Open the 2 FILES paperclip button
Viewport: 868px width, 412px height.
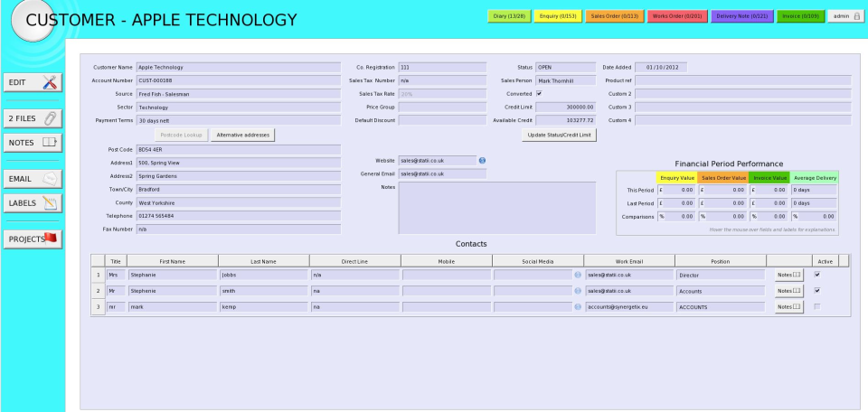click(33, 118)
